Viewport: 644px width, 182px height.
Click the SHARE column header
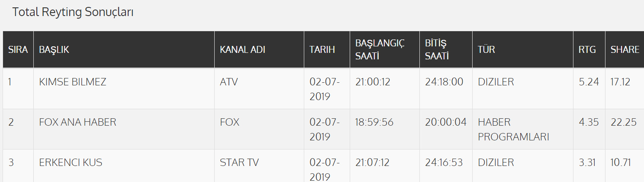point(625,50)
